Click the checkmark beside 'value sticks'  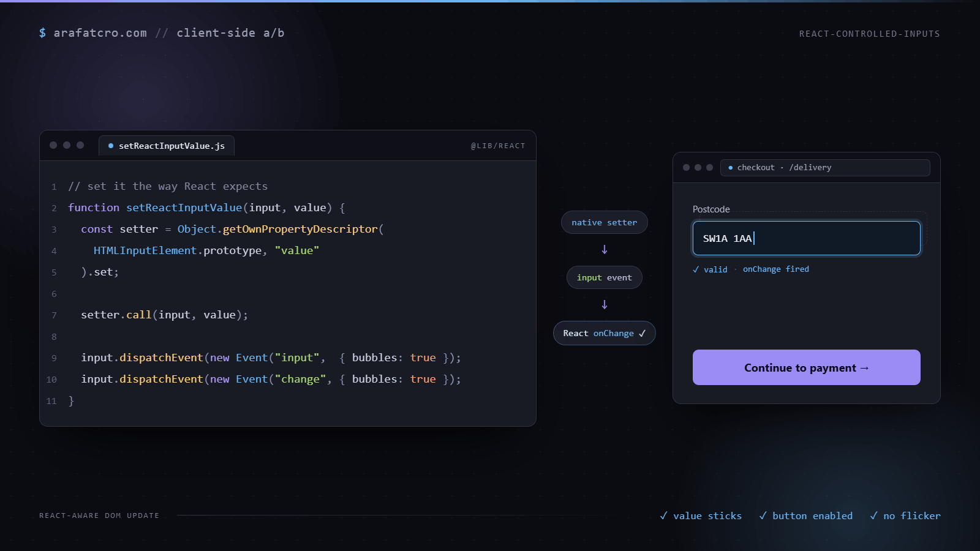663,515
